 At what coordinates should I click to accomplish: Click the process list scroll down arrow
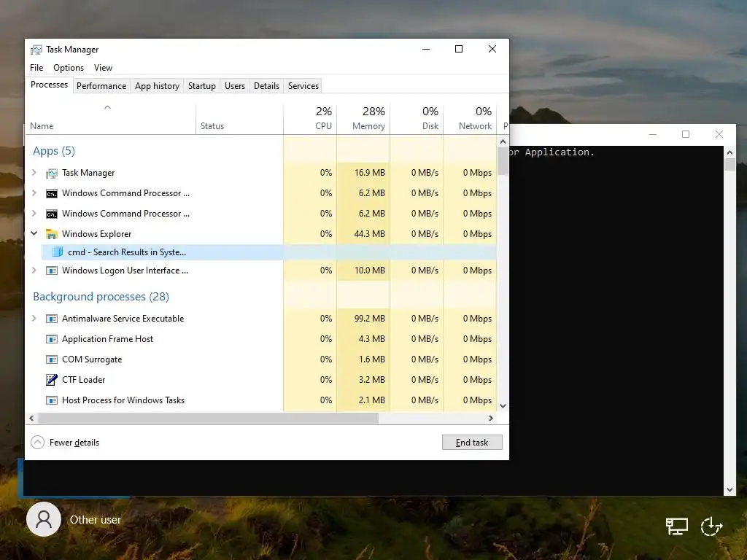[503, 406]
